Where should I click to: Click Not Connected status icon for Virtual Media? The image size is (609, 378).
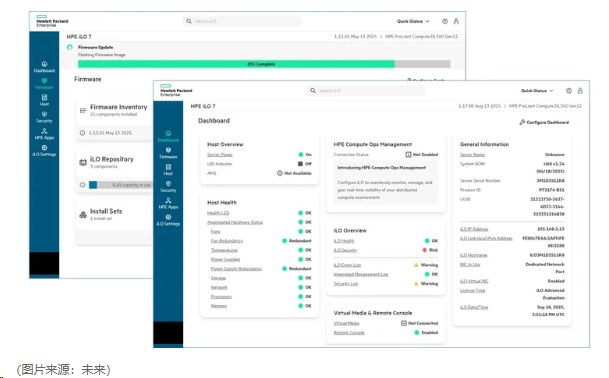[x=404, y=323]
